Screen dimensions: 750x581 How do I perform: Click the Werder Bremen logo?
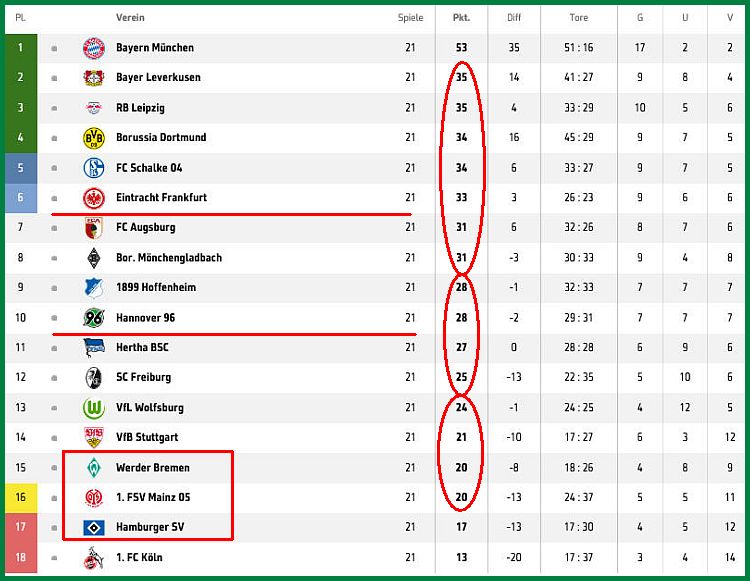pos(94,468)
